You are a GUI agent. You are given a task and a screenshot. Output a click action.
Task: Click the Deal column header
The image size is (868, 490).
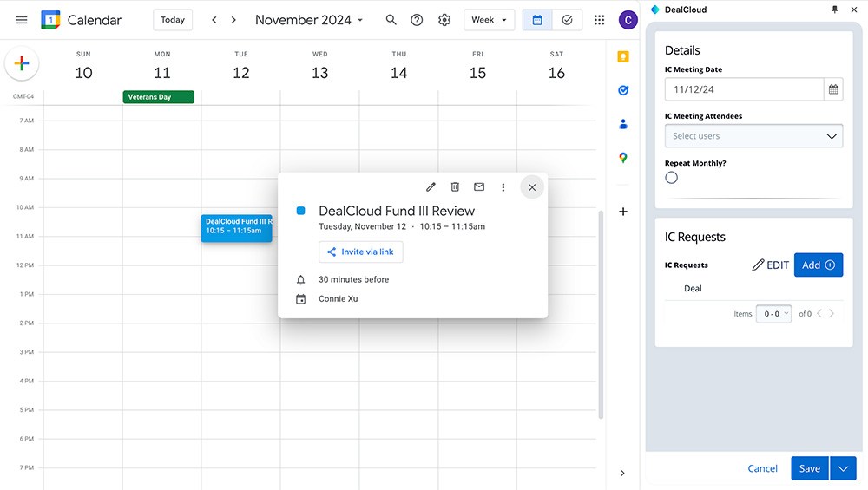(x=693, y=288)
